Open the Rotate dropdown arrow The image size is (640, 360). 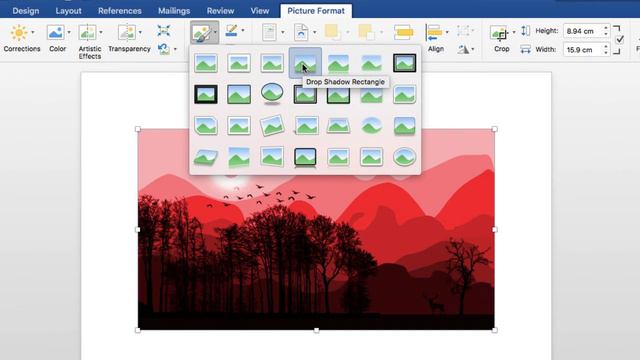(x=473, y=49)
